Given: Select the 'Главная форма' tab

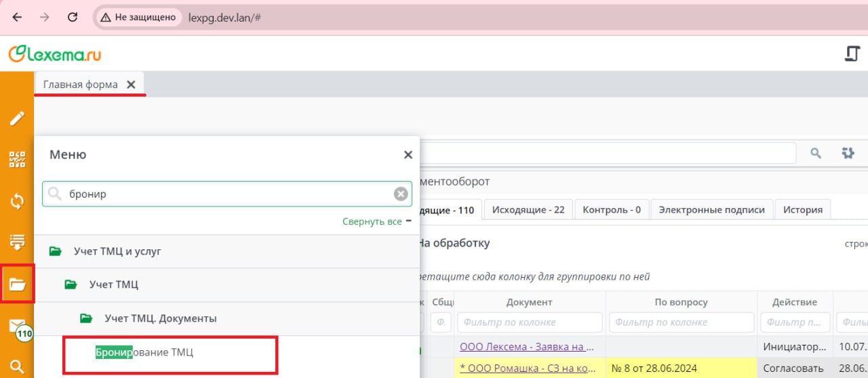Looking at the screenshot, I should tap(80, 85).
